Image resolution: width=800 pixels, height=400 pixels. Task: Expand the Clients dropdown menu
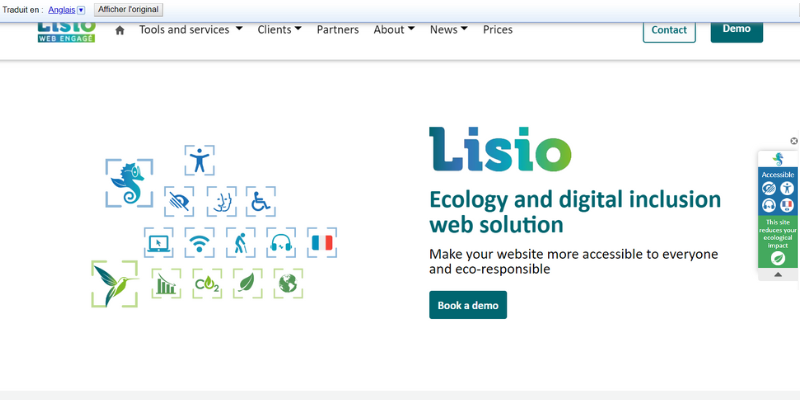pos(280,30)
